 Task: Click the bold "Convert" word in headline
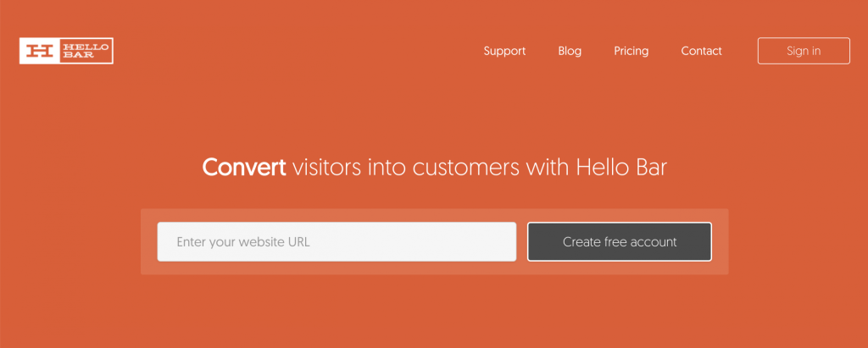point(244,168)
